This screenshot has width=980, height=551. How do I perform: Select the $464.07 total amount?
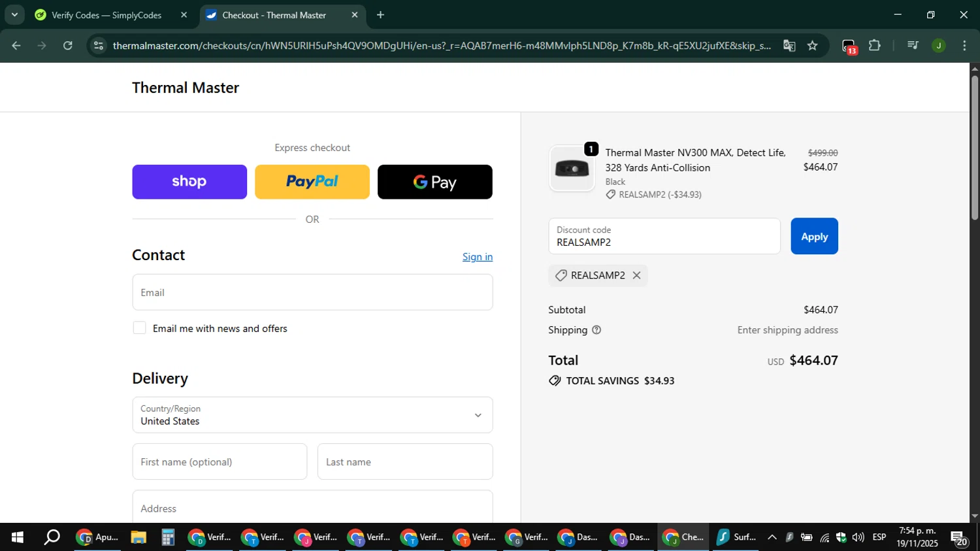[813, 360]
